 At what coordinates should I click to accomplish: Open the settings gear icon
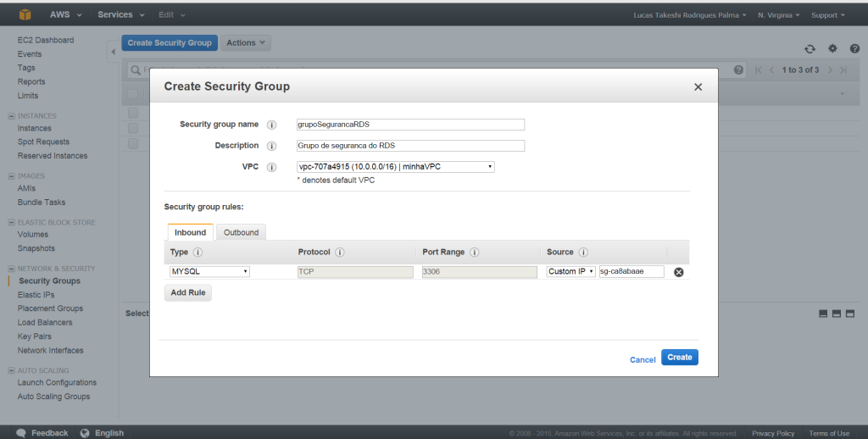pyautogui.click(x=832, y=49)
